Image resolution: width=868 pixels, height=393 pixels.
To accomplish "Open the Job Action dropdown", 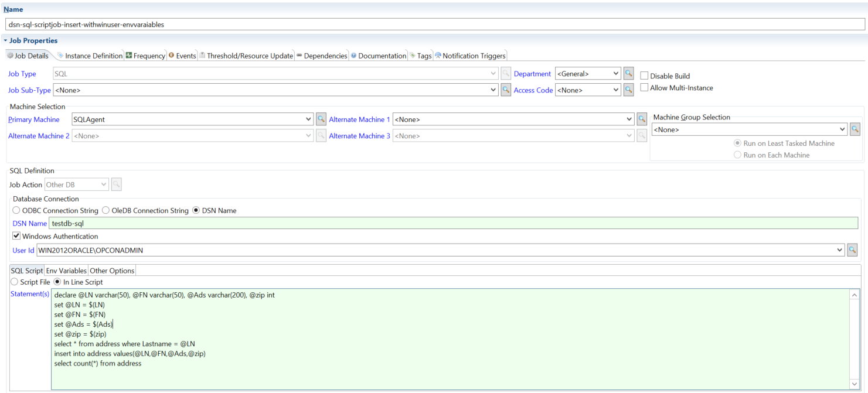I will [x=104, y=184].
